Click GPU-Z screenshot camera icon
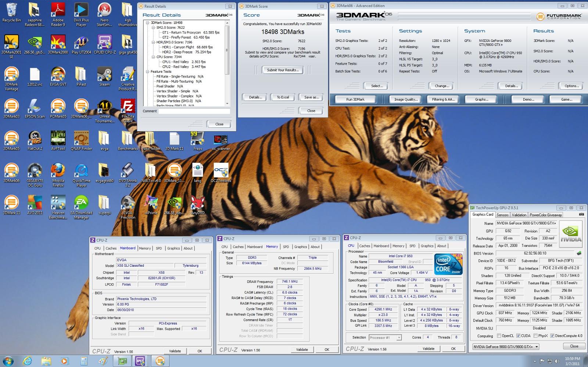Image resolution: width=588 pixels, height=367 pixels. tap(581, 215)
